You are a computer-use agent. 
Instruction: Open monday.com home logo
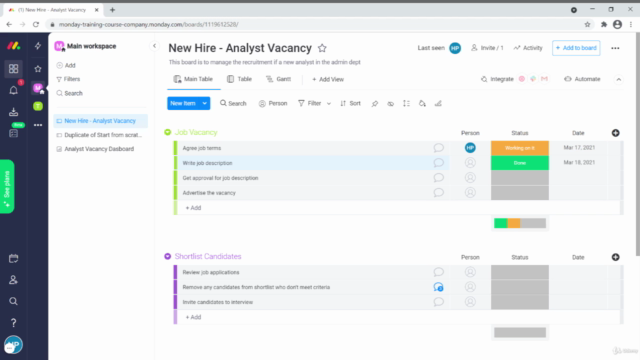13,46
